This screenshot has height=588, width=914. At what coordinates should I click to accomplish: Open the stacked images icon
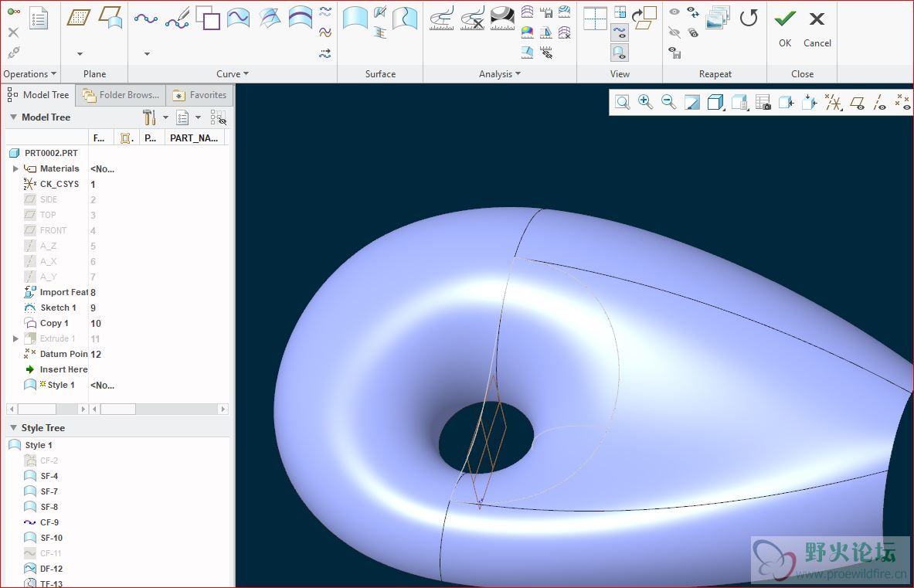pos(717,18)
